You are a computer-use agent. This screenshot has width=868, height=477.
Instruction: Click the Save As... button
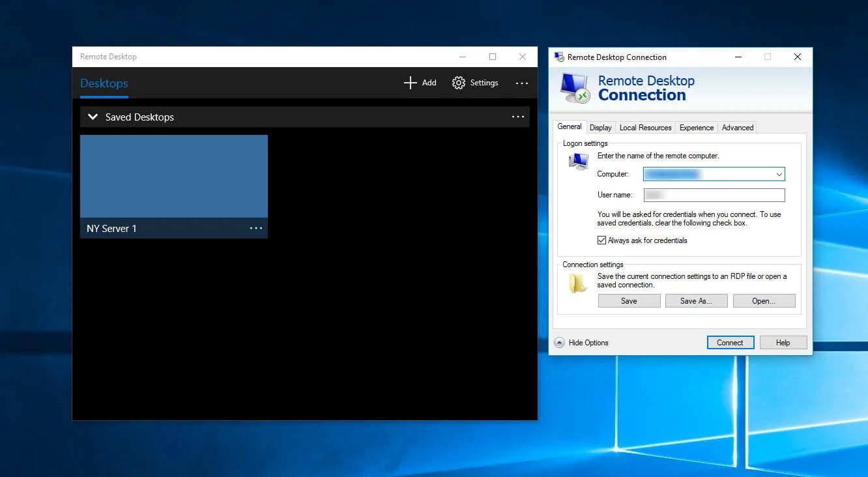(696, 301)
